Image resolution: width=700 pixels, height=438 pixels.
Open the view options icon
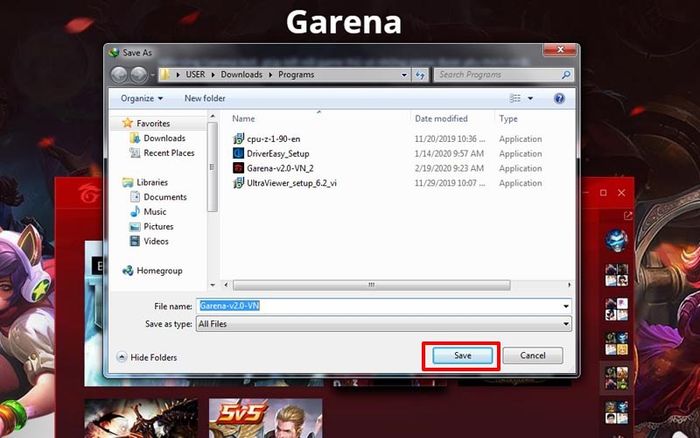pyautogui.click(x=515, y=98)
